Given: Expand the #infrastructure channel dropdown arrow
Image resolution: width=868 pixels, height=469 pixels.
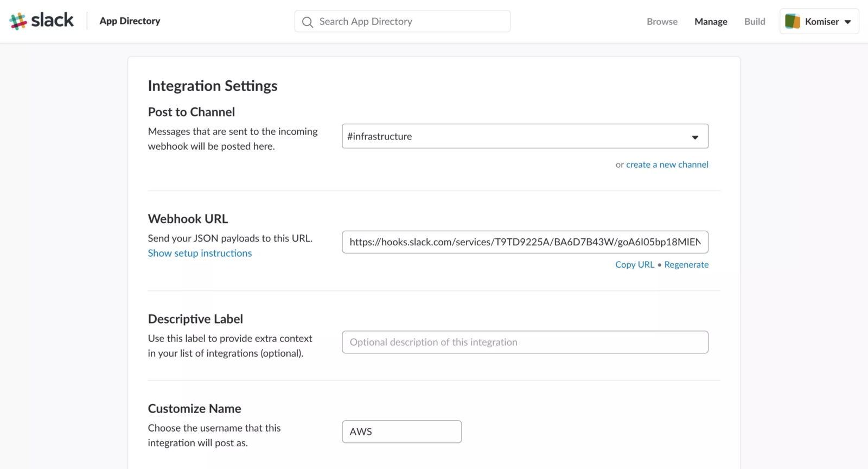Looking at the screenshot, I should click(x=695, y=137).
